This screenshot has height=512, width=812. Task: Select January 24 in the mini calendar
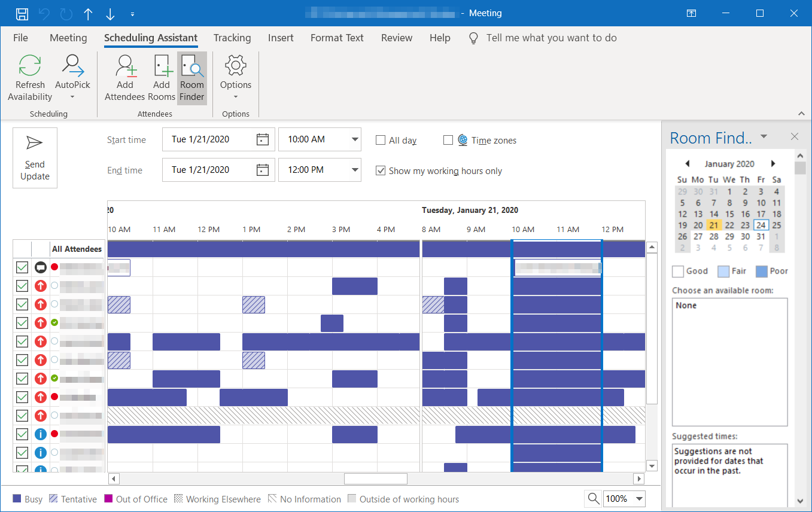pos(761,225)
